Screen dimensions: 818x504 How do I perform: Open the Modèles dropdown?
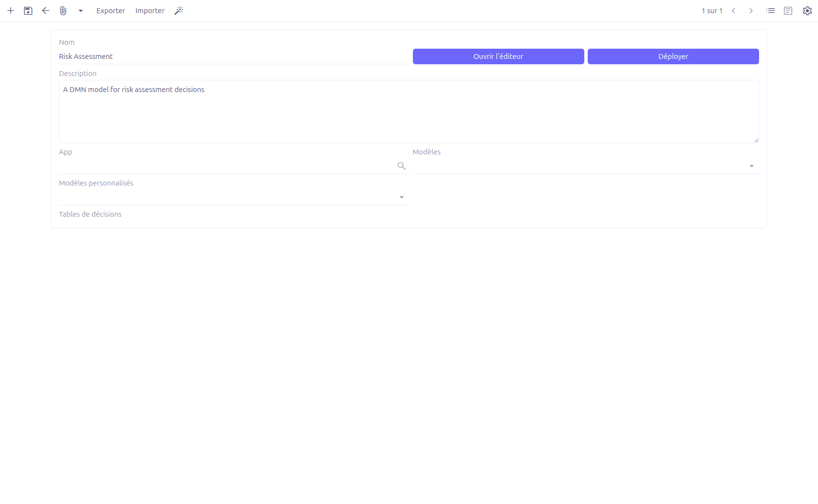(x=751, y=166)
